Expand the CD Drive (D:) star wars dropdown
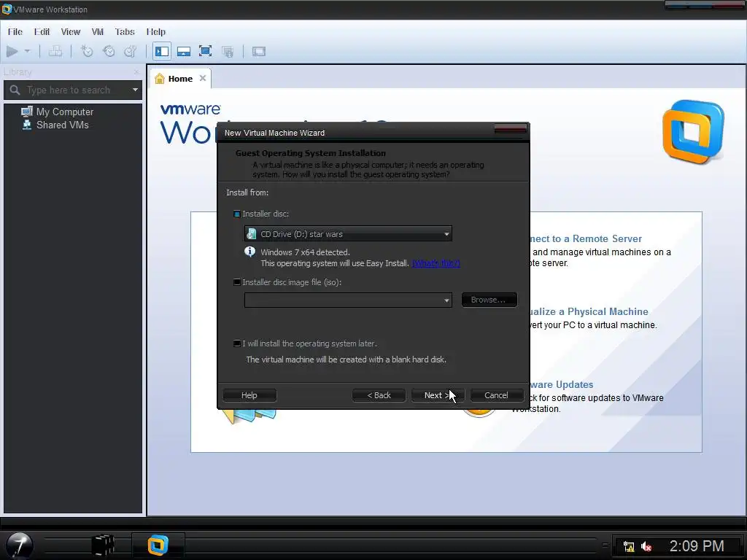 point(446,234)
